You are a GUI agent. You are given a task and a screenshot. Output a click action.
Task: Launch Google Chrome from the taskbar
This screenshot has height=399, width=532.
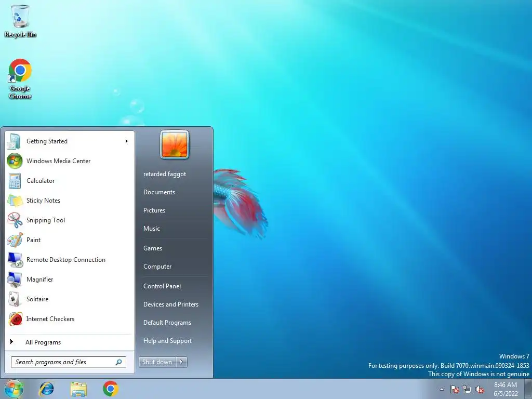tap(111, 389)
